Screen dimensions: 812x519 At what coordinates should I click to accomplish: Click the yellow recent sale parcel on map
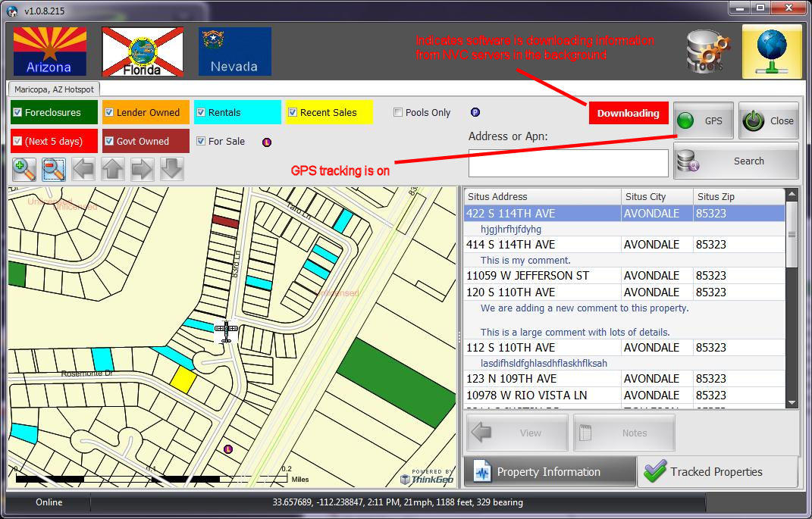[183, 379]
